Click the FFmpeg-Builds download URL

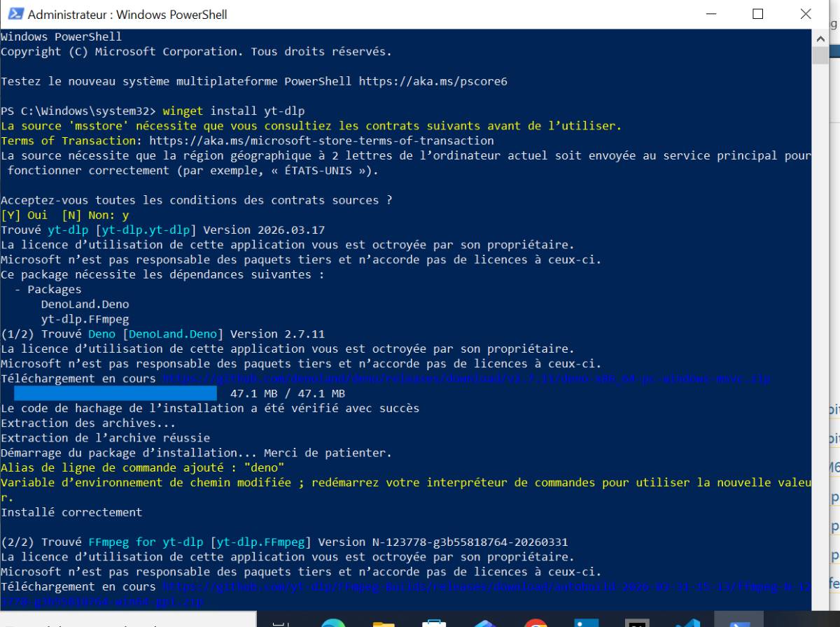pyautogui.click(x=483, y=586)
